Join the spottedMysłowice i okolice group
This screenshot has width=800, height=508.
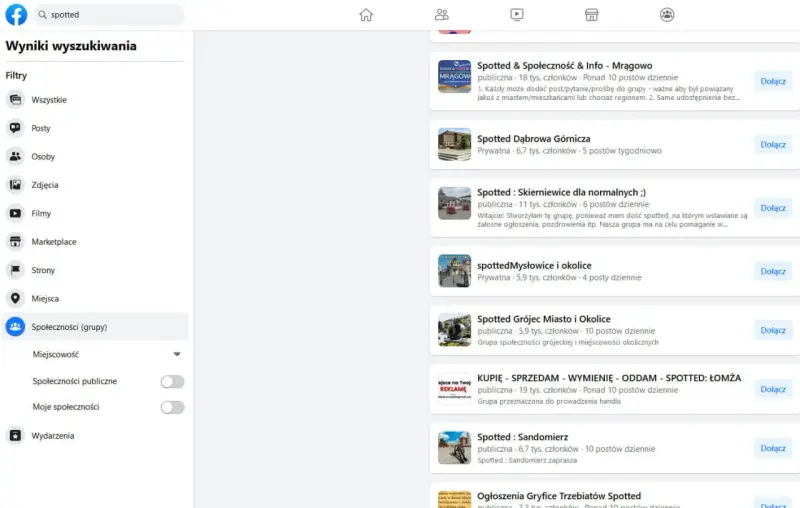click(773, 271)
